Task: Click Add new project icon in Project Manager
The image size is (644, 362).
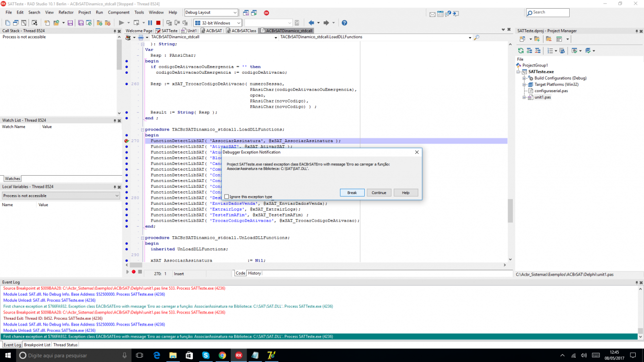Action: pyautogui.click(x=522, y=39)
